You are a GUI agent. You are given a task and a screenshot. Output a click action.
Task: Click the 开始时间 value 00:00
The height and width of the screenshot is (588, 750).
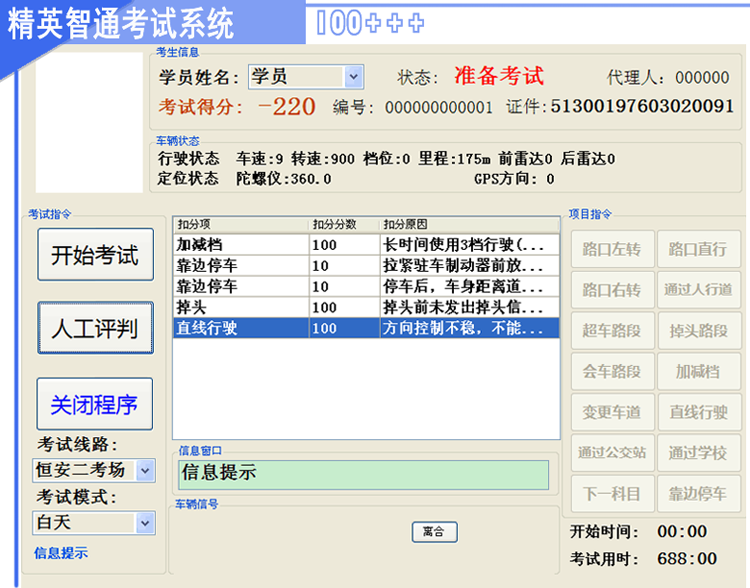(682, 531)
